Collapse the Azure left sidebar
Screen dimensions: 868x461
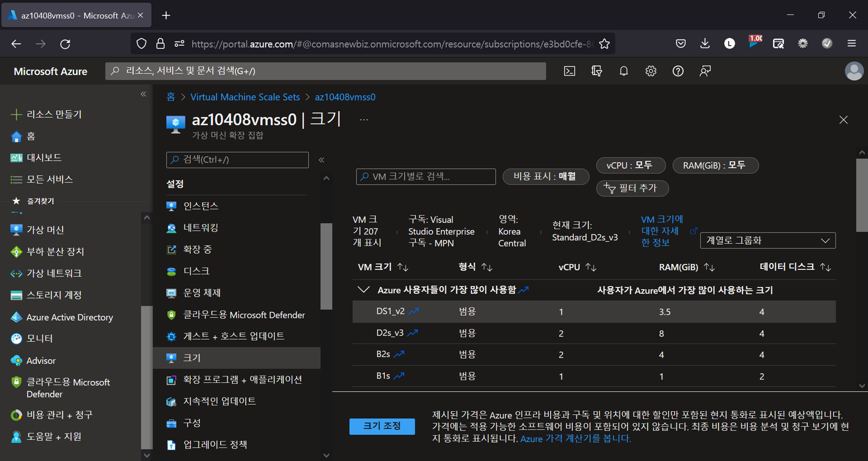click(143, 94)
